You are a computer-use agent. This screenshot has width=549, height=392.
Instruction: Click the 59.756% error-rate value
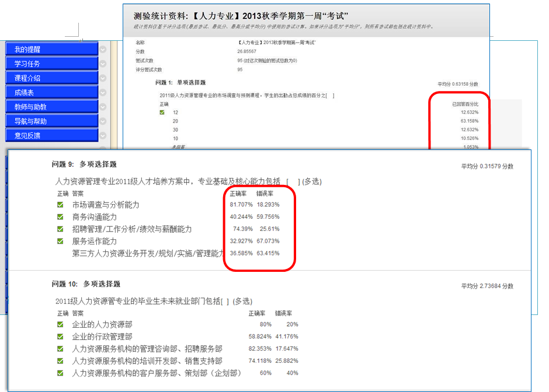pos(268,217)
